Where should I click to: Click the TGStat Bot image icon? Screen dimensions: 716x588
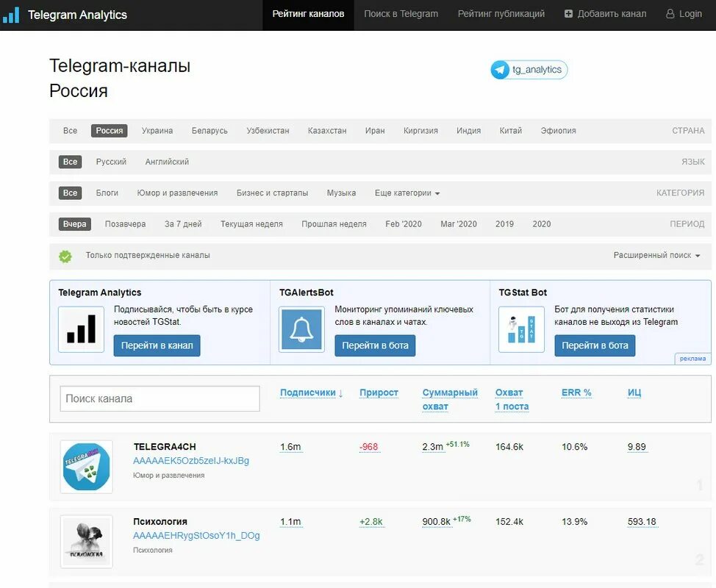pos(521,329)
